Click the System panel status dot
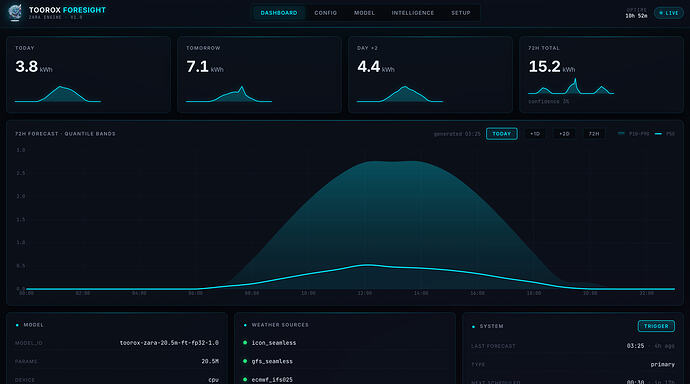 [x=473, y=326]
